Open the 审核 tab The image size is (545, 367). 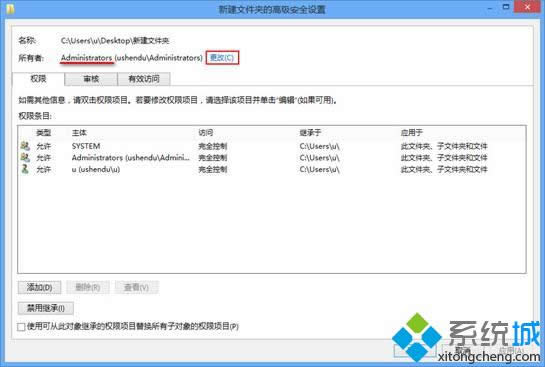(91, 79)
